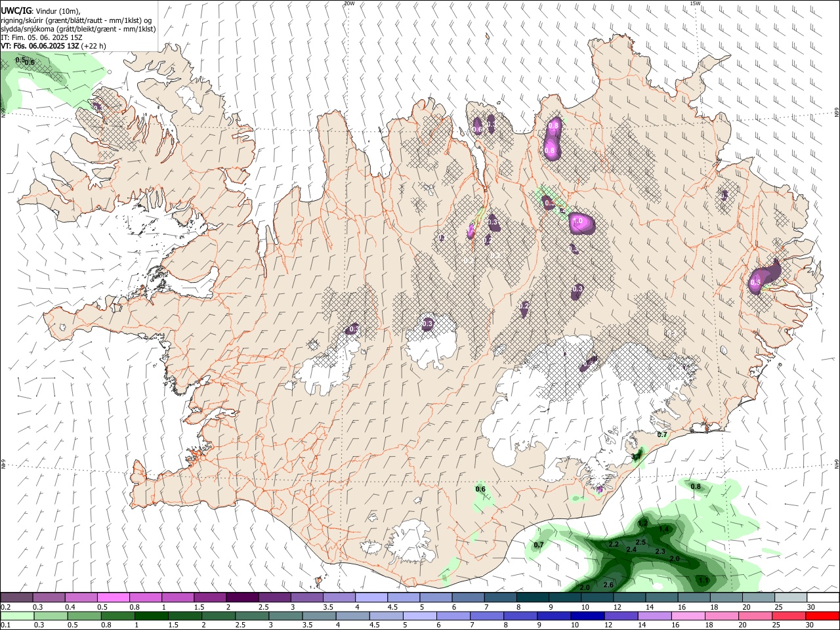Pick the bright pink 0.5 swatch, upper legend

[x=113, y=598]
